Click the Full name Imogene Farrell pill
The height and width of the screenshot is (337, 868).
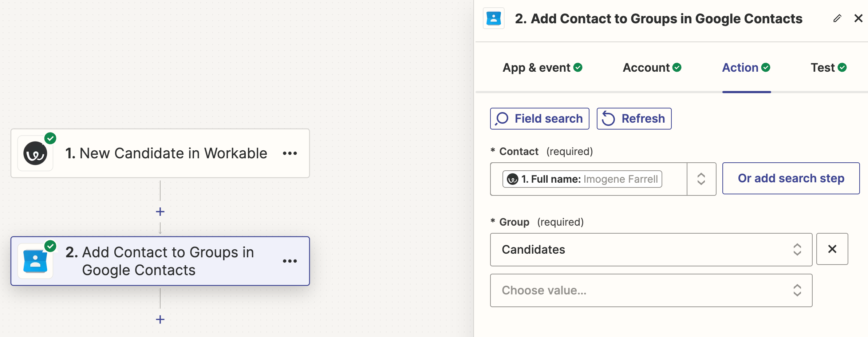(582, 179)
